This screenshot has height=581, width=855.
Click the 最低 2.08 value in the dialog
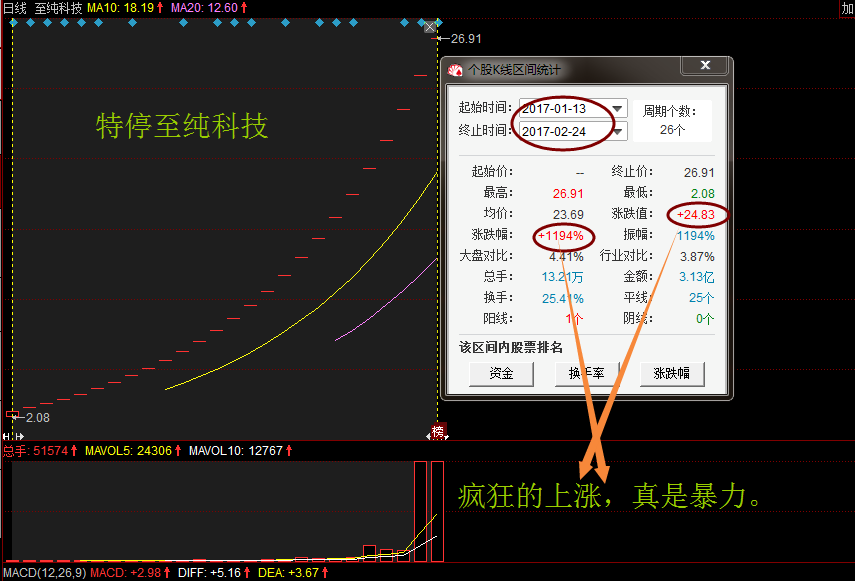702,193
